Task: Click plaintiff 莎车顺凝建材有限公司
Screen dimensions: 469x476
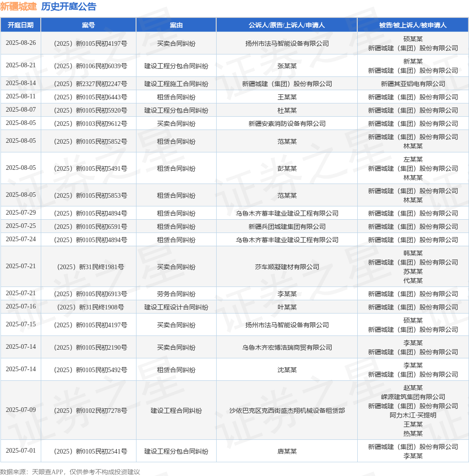Action: (287, 267)
